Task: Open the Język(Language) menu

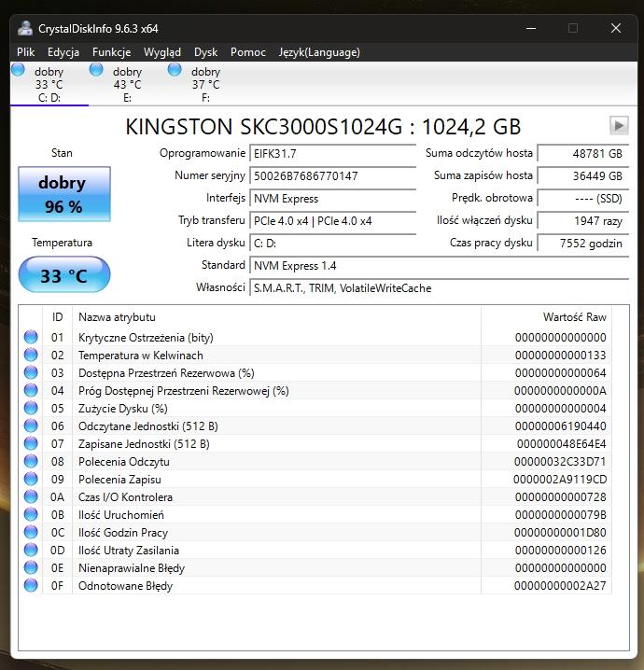Action: click(318, 52)
